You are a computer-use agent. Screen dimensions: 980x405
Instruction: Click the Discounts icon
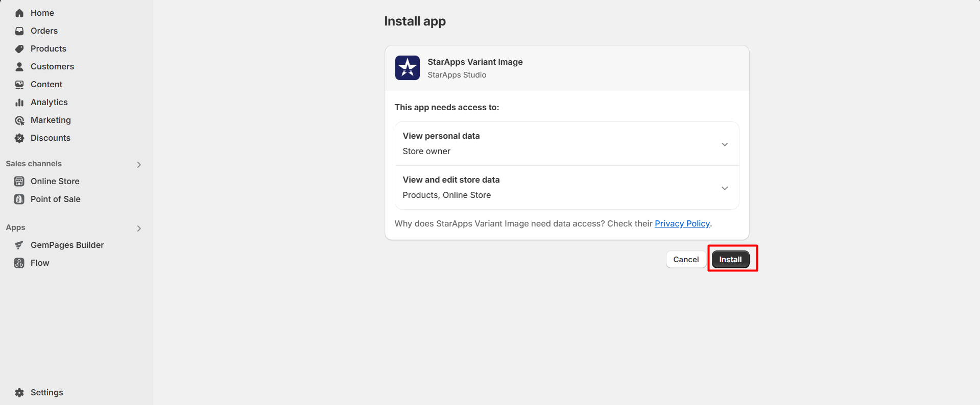(19, 138)
